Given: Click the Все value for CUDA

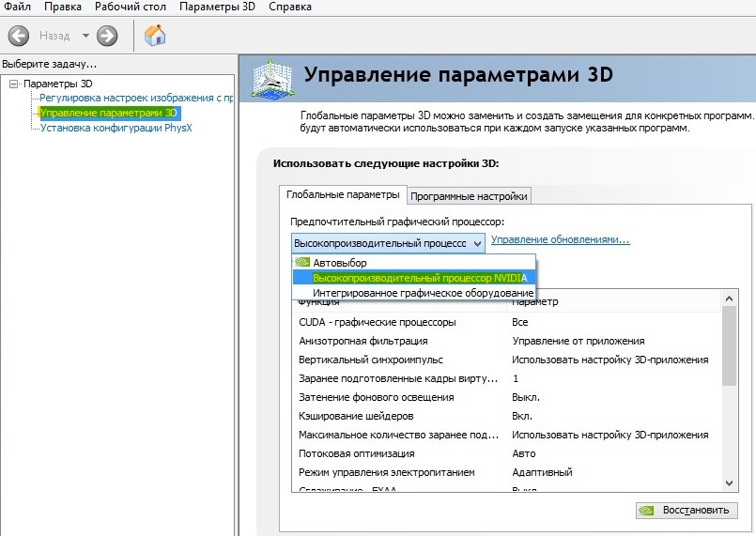Looking at the screenshot, I should 519,322.
